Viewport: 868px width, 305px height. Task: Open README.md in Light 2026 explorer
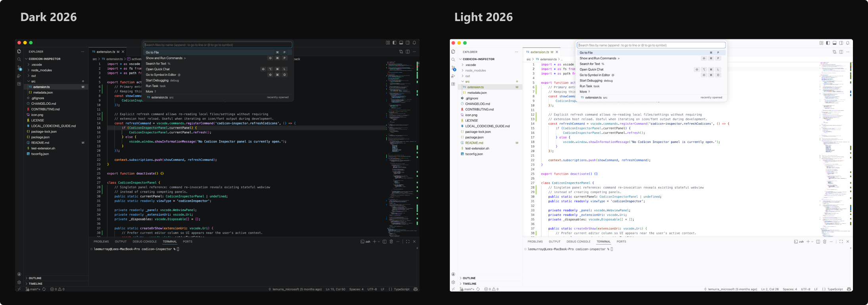pyautogui.click(x=490, y=143)
